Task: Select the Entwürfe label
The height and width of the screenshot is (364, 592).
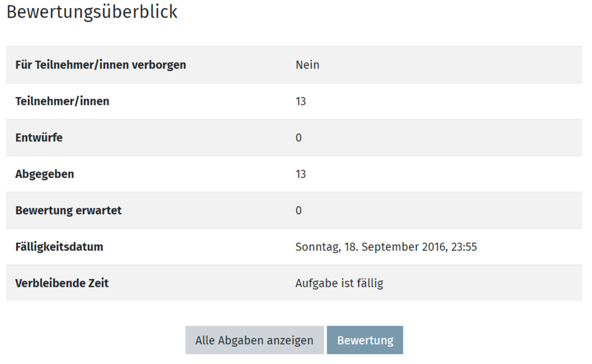Action: click(x=39, y=138)
